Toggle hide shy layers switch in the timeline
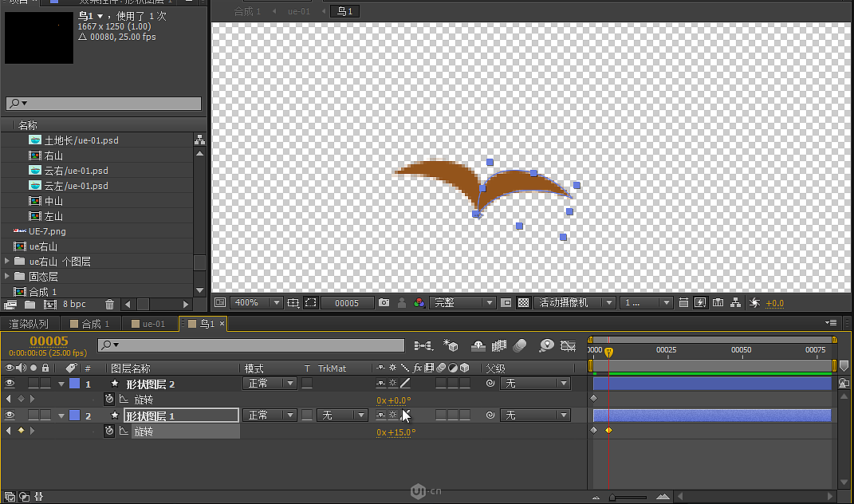Viewport: 854px width, 504px height. tap(478, 345)
